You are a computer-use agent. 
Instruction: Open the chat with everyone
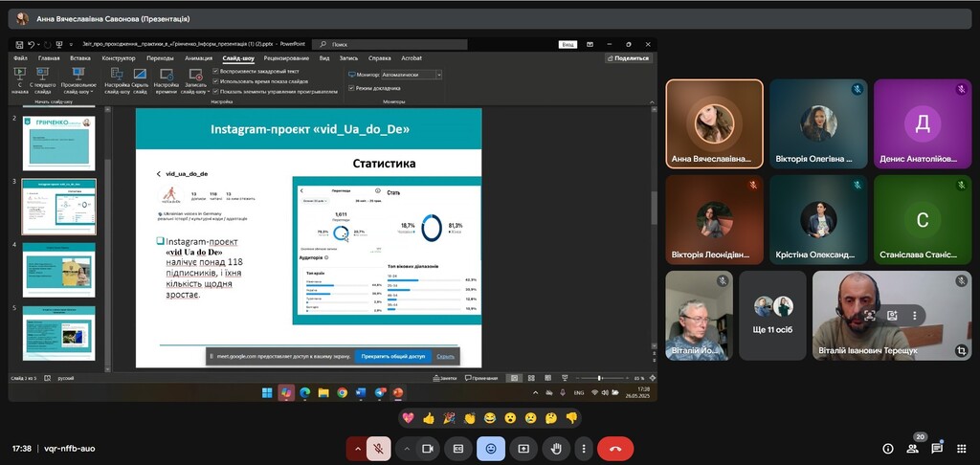point(937,448)
